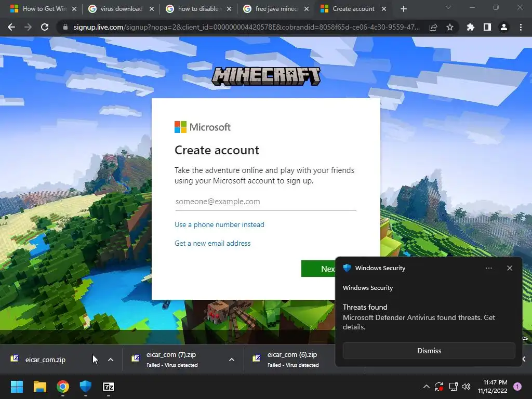The height and width of the screenshot is (399, 532).
Task: Switch to How to Get Win tab
Action: tap(44, 9)
